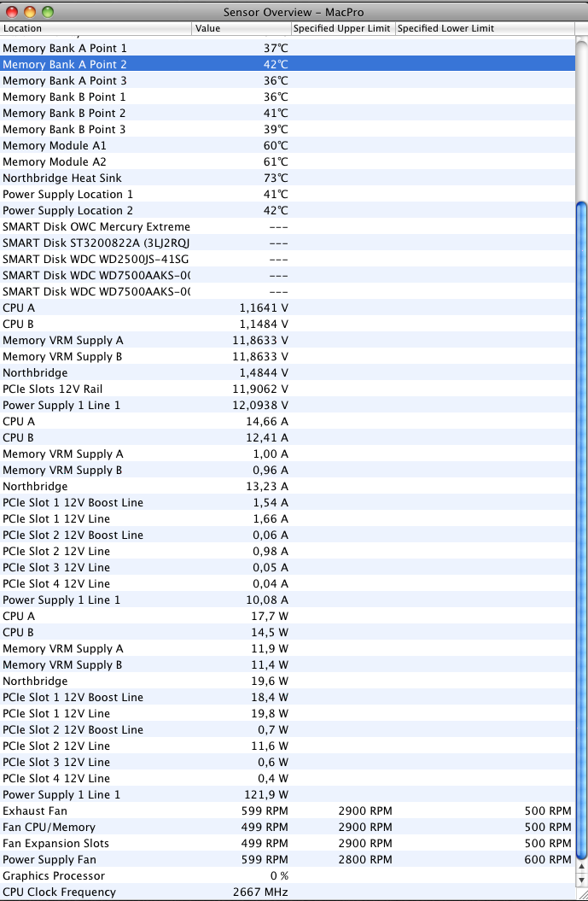Viewport: 588px width, 901px height.
Task: Select the Northbridge row reading 13,23 A
Action: [x=287, y=486]
